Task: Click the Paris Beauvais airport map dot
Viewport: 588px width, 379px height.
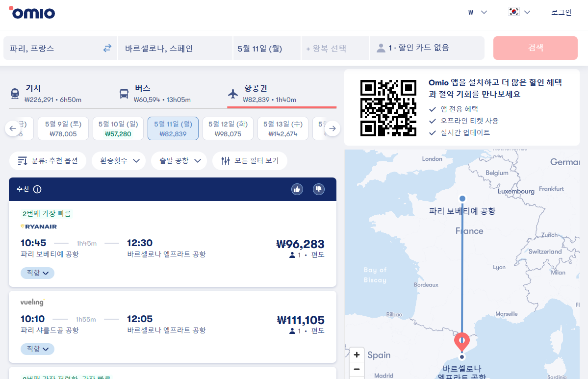Action: pyautogui.click(x=462, y=199)
